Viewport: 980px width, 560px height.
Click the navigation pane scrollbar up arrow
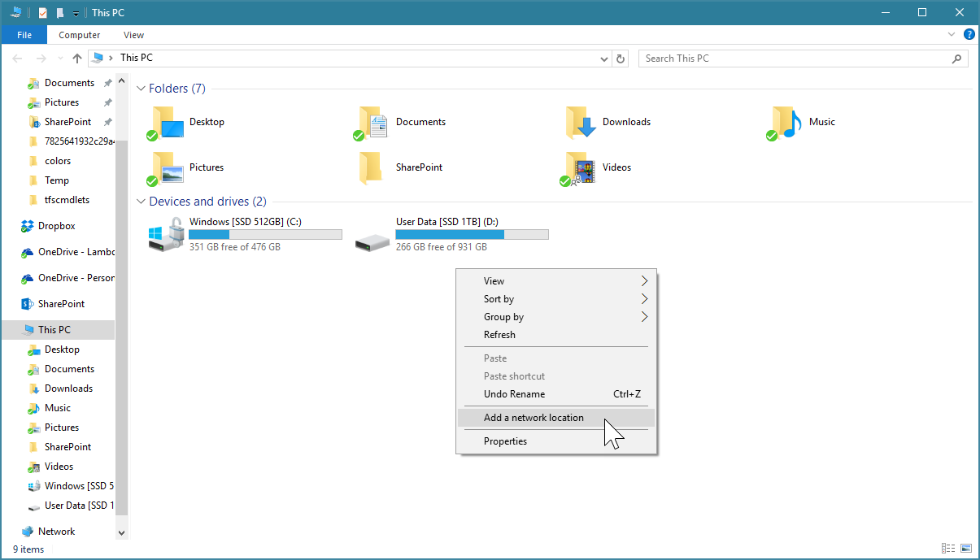[122, 80]
